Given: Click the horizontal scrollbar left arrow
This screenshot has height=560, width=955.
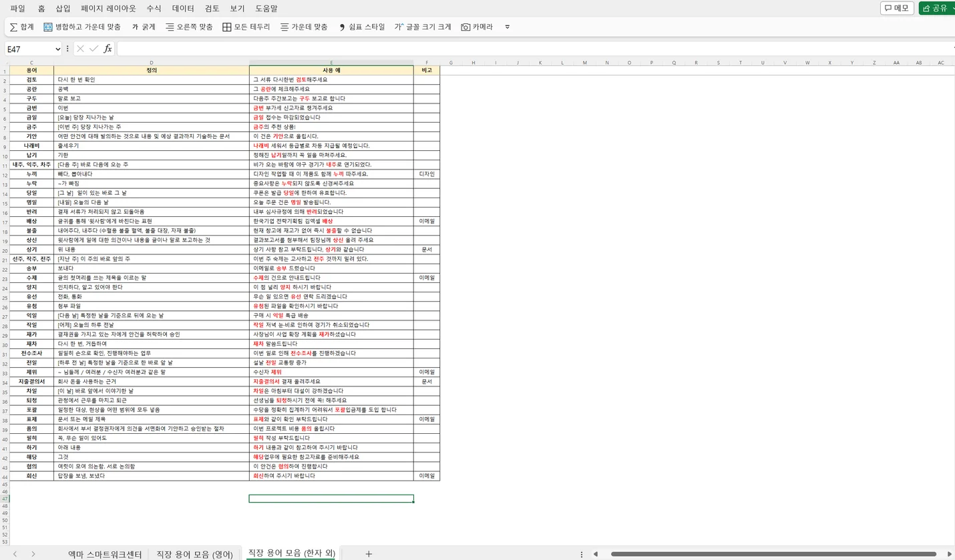Looking at the screenshot, I should tap(595, 554).
